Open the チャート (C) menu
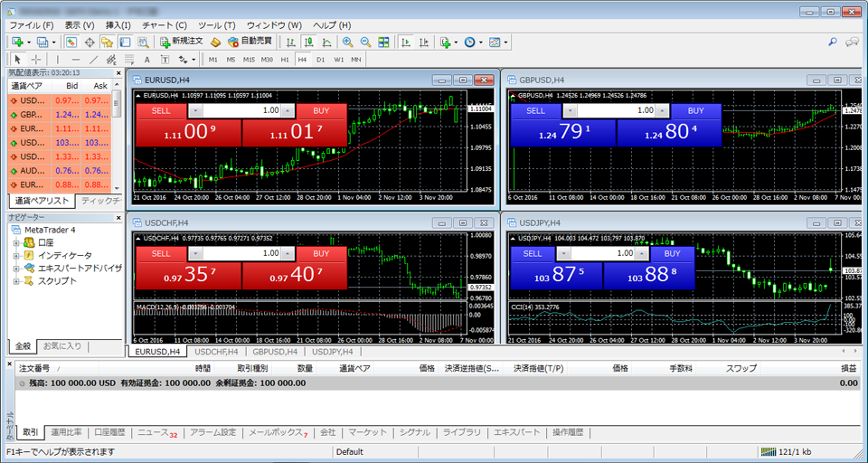The width and height of the screenshot is (868, 463). 165,25
